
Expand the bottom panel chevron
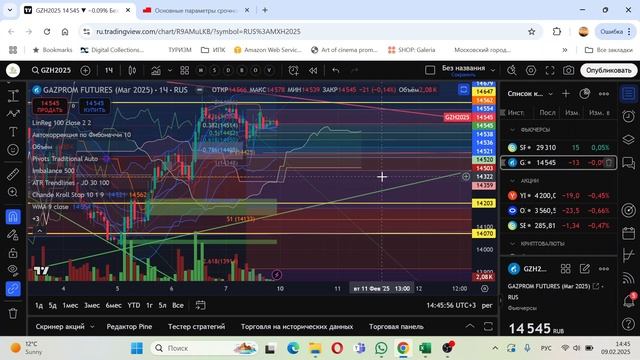(x=470, y=326)
